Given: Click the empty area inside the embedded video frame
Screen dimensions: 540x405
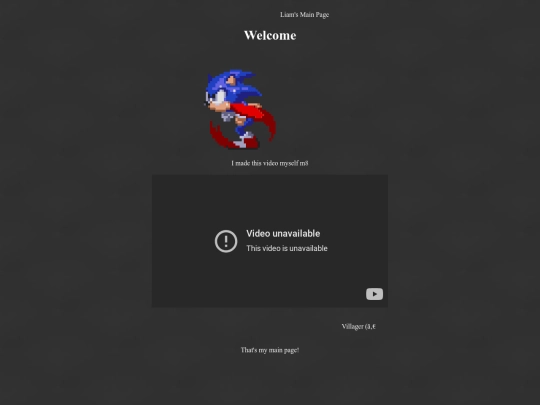Looking at the screenshot, I should [x=270, y=200].
